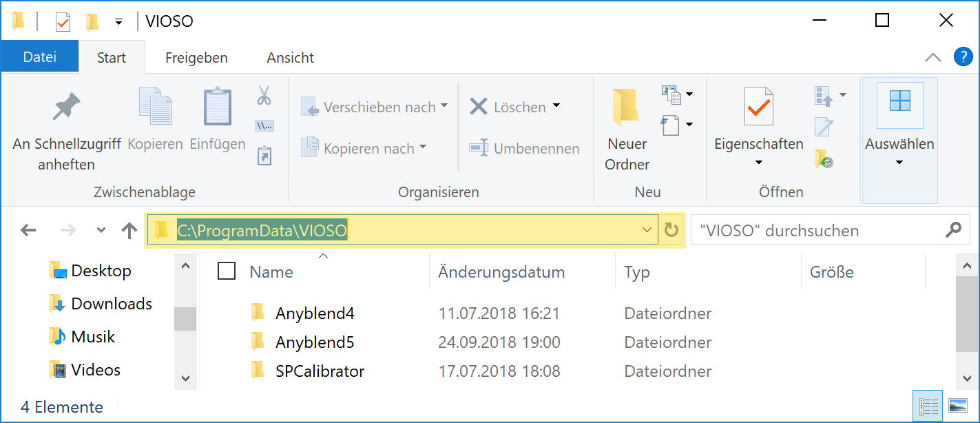Sort by the Größe column header
The height and width of the screenshot is (423, 980).
(x=832, y=272)
